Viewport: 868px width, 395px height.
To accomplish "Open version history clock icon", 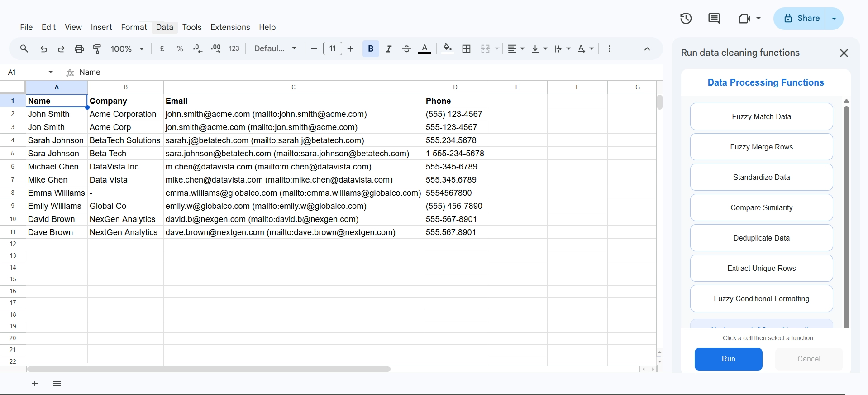I will (x=686, y=19).
